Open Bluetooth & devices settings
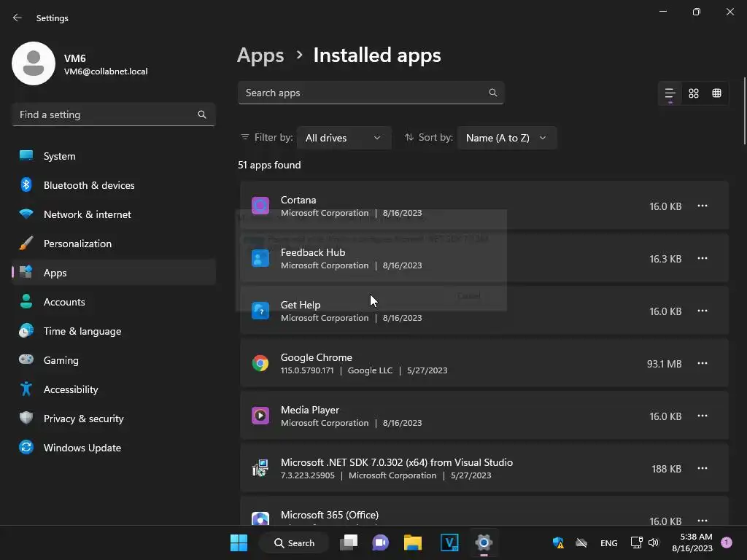The height and width of the screenshot is (560, 747). pyautogui.click(x=113, y=185)
